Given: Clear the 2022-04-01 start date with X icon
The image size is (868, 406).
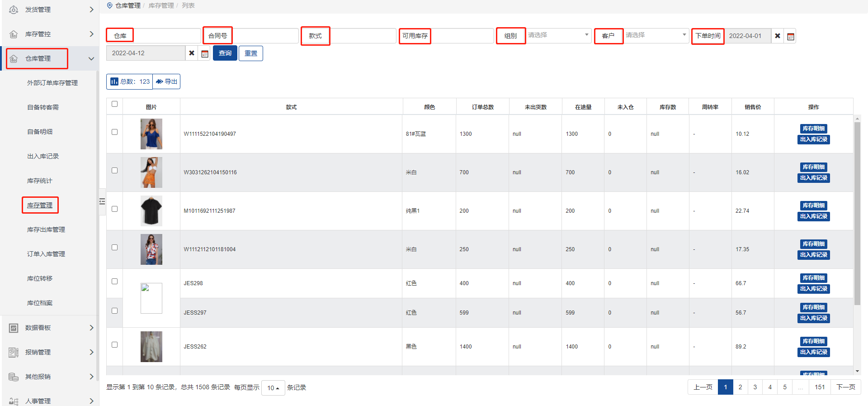Looking at the screenshot, I should click(778, 36).
